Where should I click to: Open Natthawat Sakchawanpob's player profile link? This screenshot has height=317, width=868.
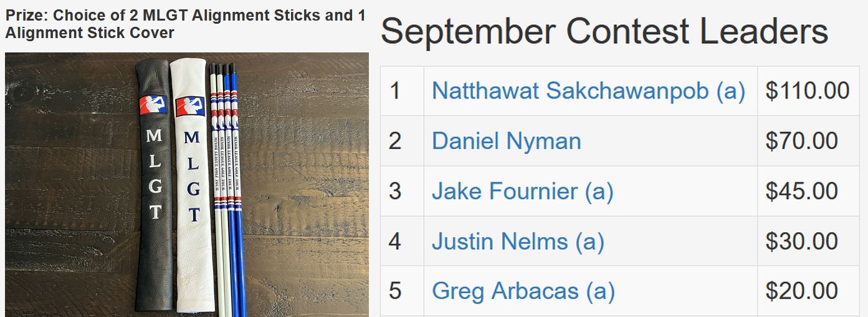588,91
